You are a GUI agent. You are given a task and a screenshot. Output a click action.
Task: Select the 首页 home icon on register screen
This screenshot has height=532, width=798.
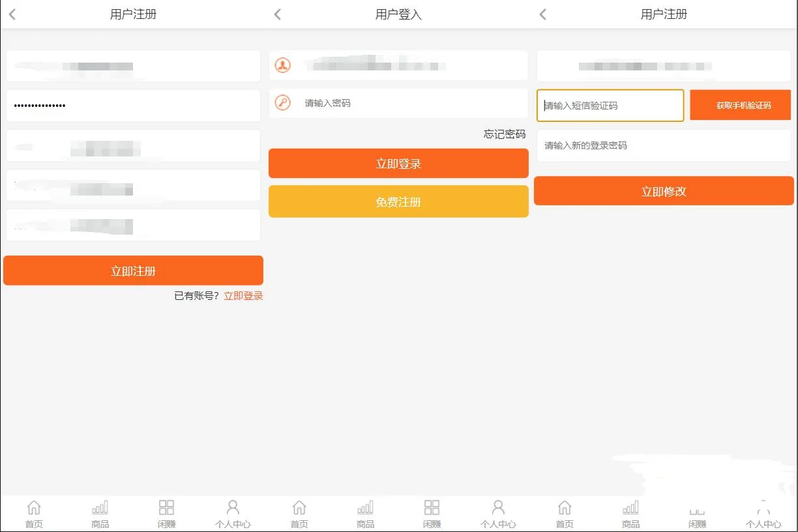pyautogui.click(x=33, y=512)
